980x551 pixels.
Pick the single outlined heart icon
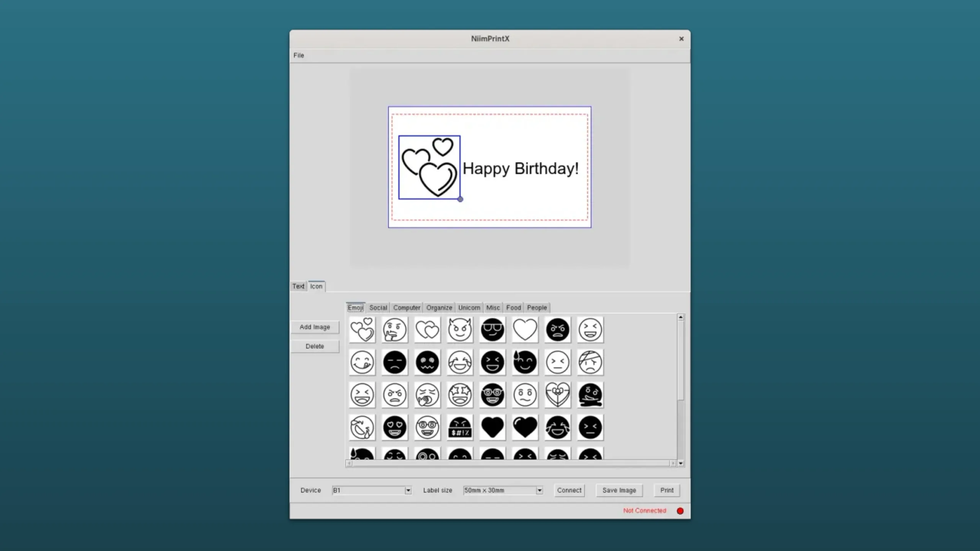525,329
